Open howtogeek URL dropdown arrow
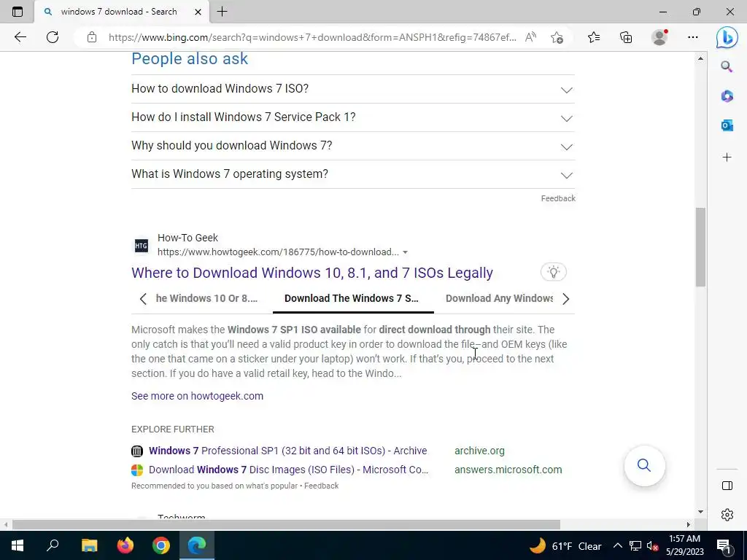Screen dimensions: 747x560 click(405, 252)
